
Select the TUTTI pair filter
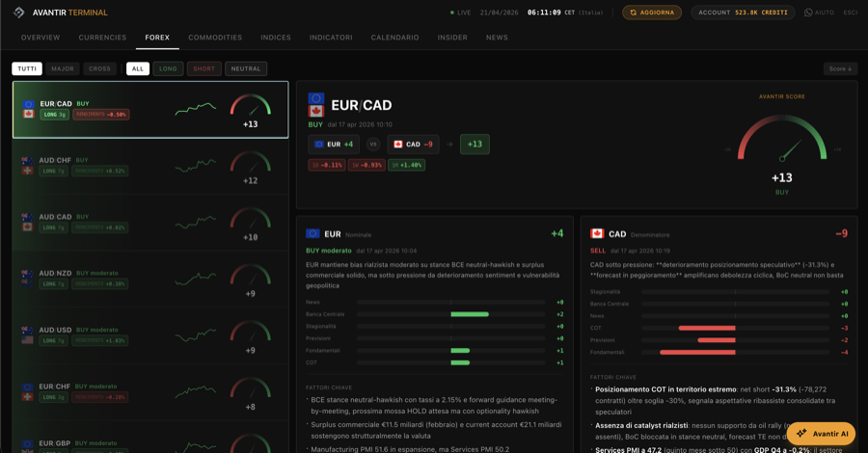coord(27,68)
